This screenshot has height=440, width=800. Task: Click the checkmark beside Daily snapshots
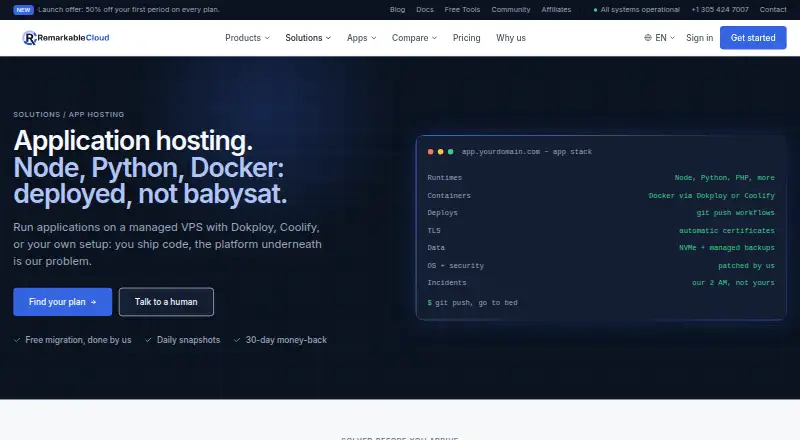click(x=148, y=340)
